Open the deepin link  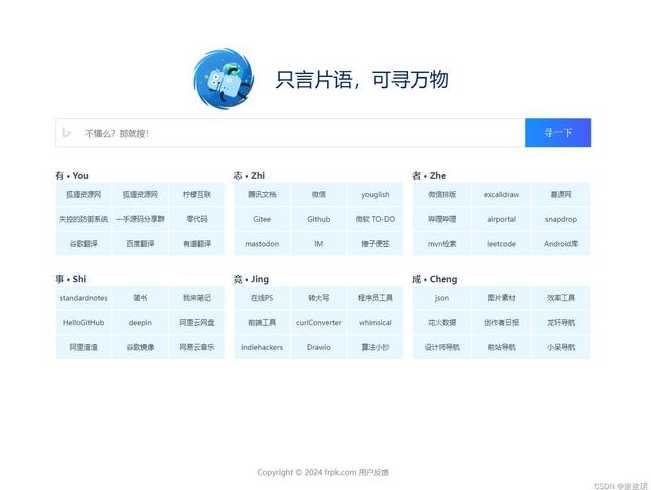pos(140,322)
